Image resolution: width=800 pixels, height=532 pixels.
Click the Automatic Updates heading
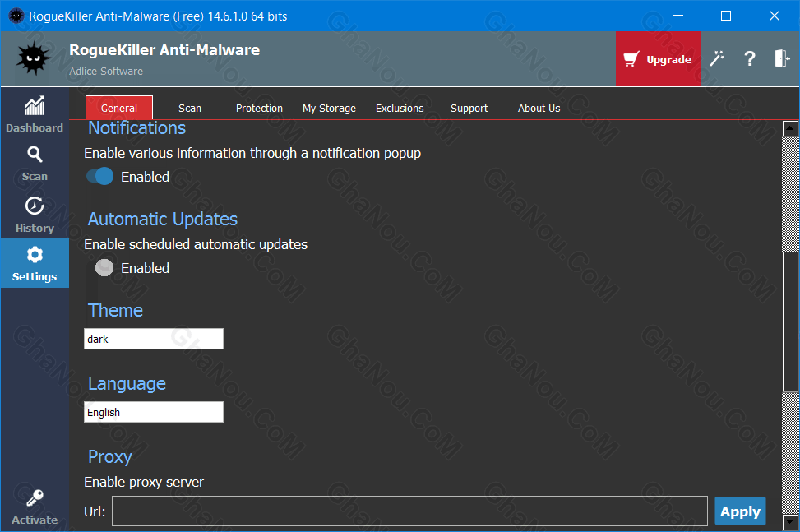pyautogui.click(x=163, y=220)
